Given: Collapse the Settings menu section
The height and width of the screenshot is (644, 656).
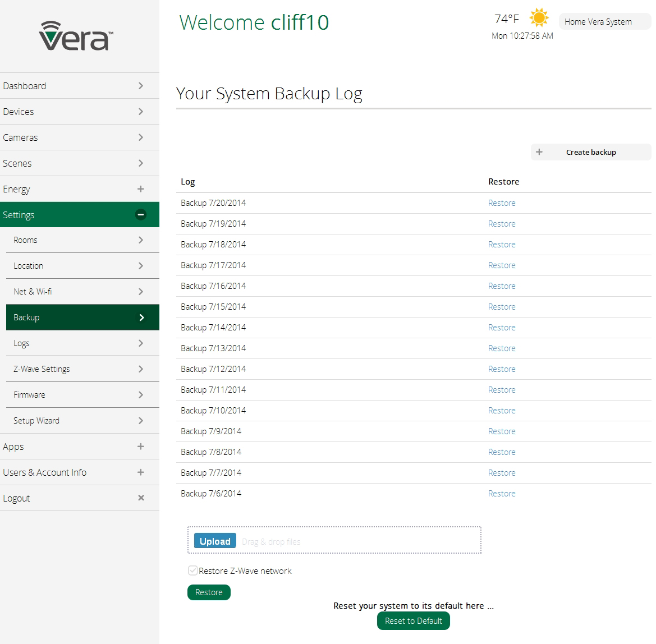Looking at the screenshot, I should tap(141, 215).
